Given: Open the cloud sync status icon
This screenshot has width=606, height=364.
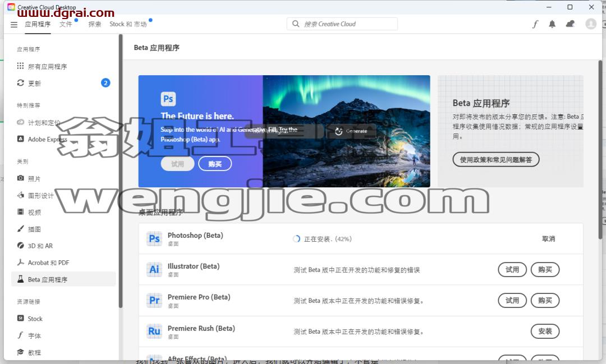Looking at the screenshot, I should click(571, 24).
